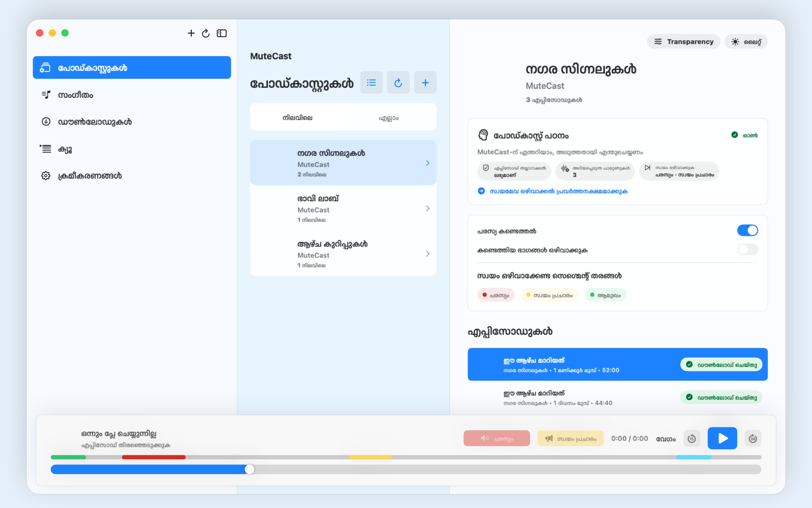The height and width of the screenshot is (508, 812).
Task: Click the playback progress slider knob
Action: [x=249, y=469]
